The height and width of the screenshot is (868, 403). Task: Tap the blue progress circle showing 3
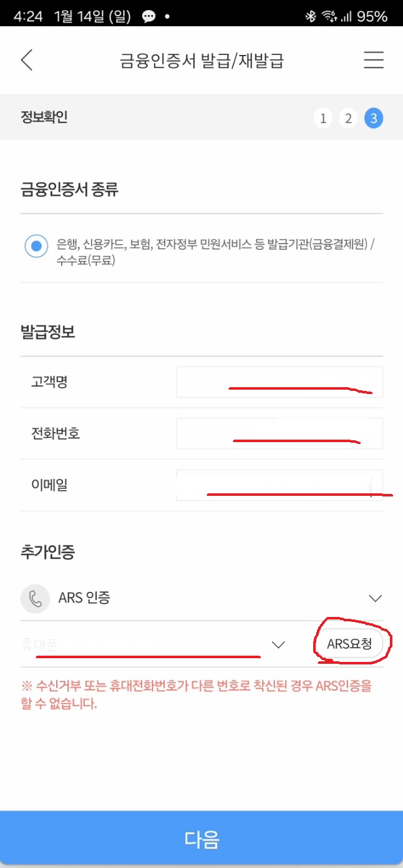(374, 118)
